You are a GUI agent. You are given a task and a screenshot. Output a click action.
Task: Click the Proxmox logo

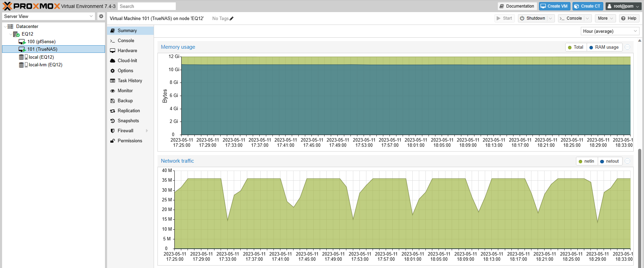[x=31, y=6]
